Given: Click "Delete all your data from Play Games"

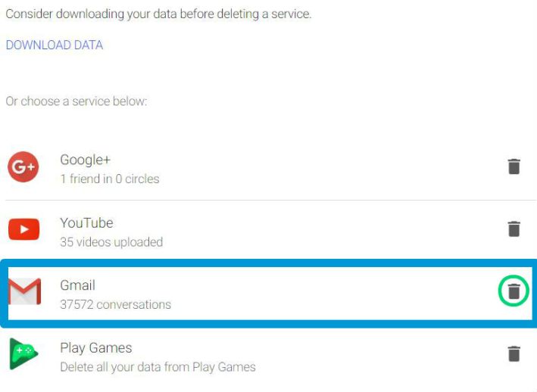Looking at the screenshot, I should (x=158, y=367).
